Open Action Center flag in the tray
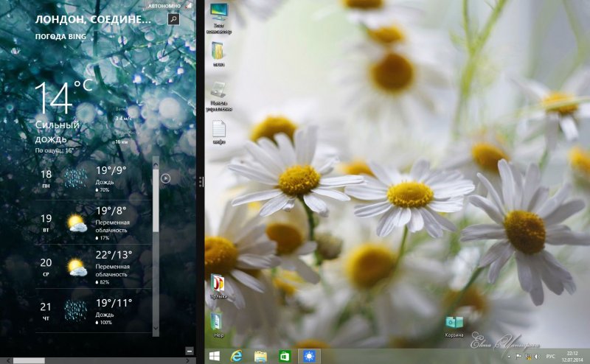Image resolution: width=590 pixels, height=364 pixels. pyautogui.click(x=518, y=357)
